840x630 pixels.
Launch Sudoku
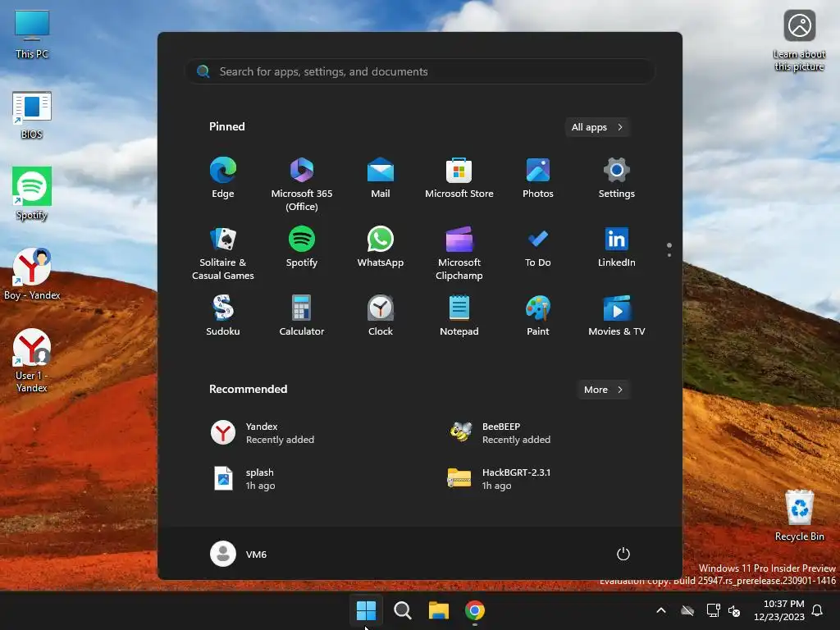223,316
